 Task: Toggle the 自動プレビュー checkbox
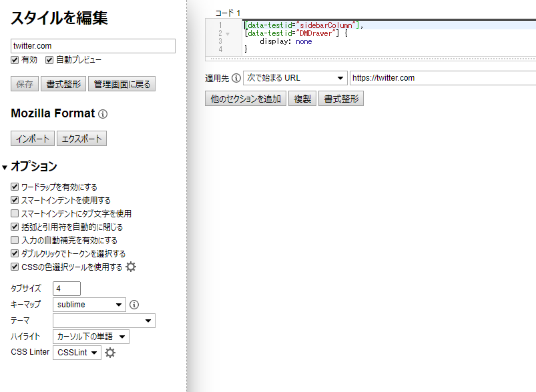49,60
